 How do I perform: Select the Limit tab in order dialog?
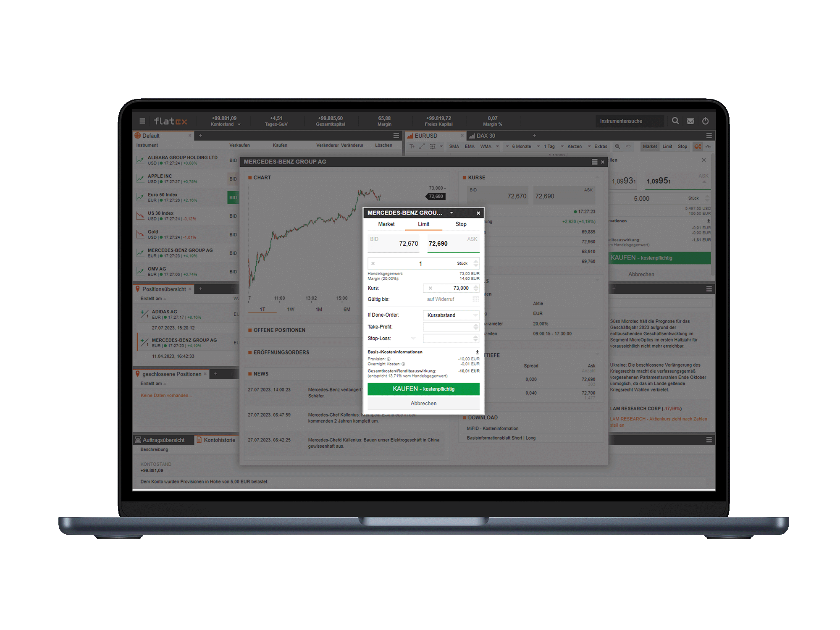(423, 224)
